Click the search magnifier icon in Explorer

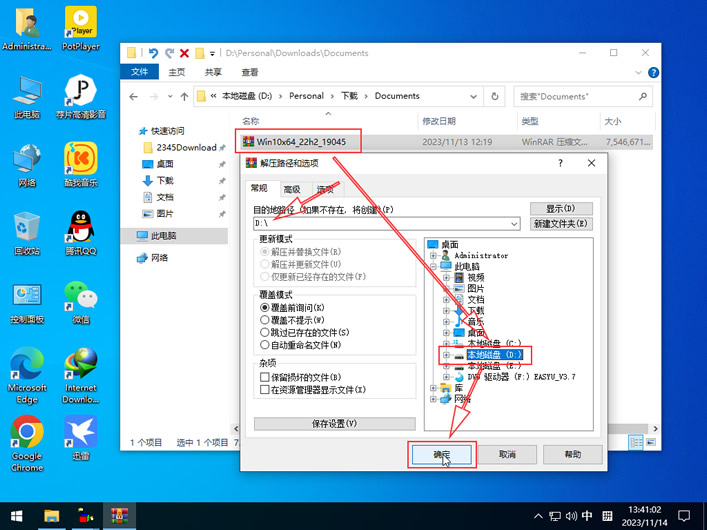click(643, 97)
